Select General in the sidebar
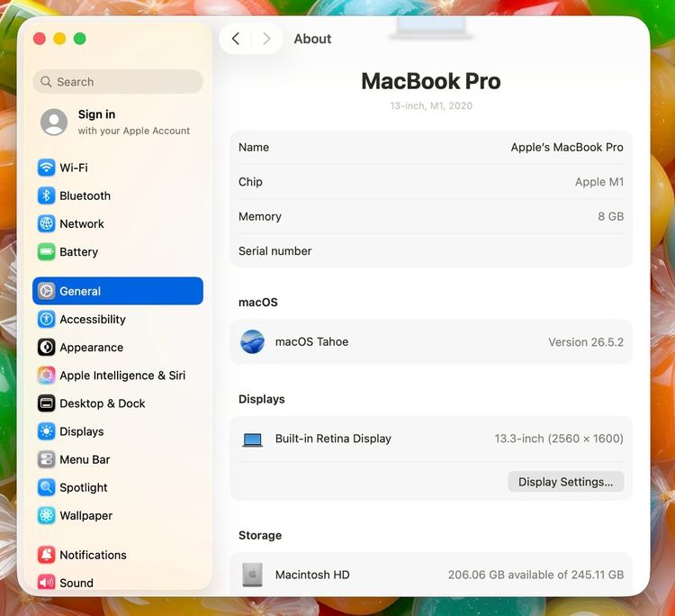Image resolution: width=675 pixels, height=616 pixels. 118,291
